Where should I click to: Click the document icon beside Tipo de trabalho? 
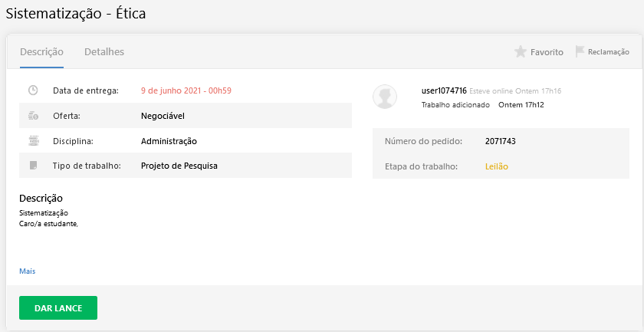point(33,166)
